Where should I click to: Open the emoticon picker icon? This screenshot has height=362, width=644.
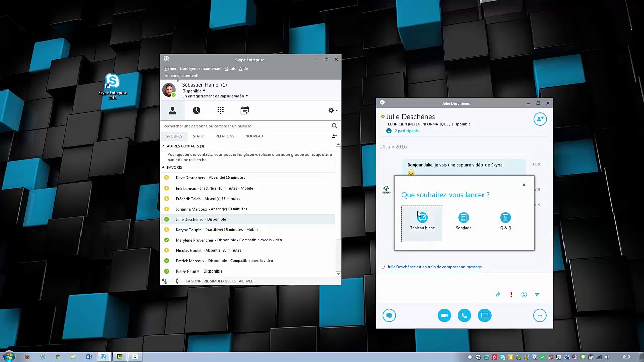[524, 294]
